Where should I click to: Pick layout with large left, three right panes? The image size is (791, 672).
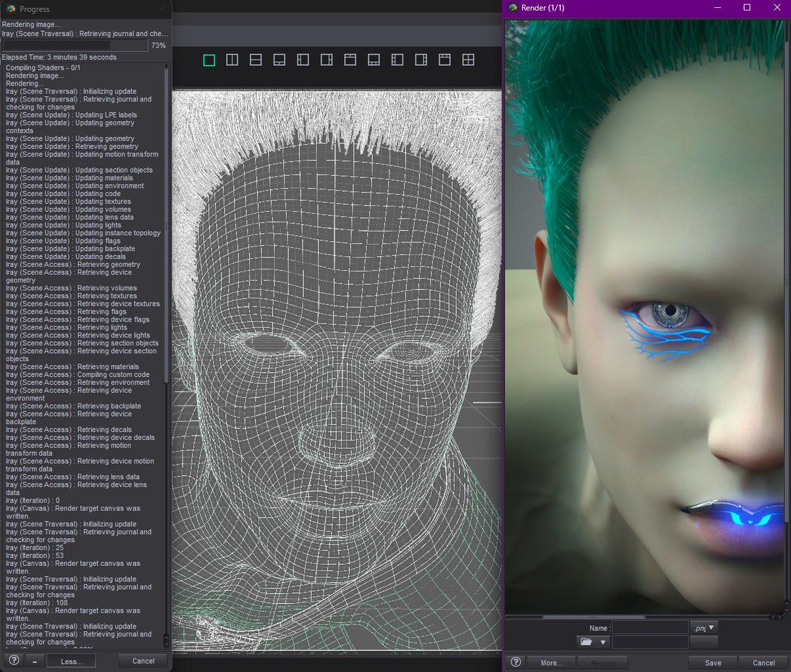click(x=421, y=60)
